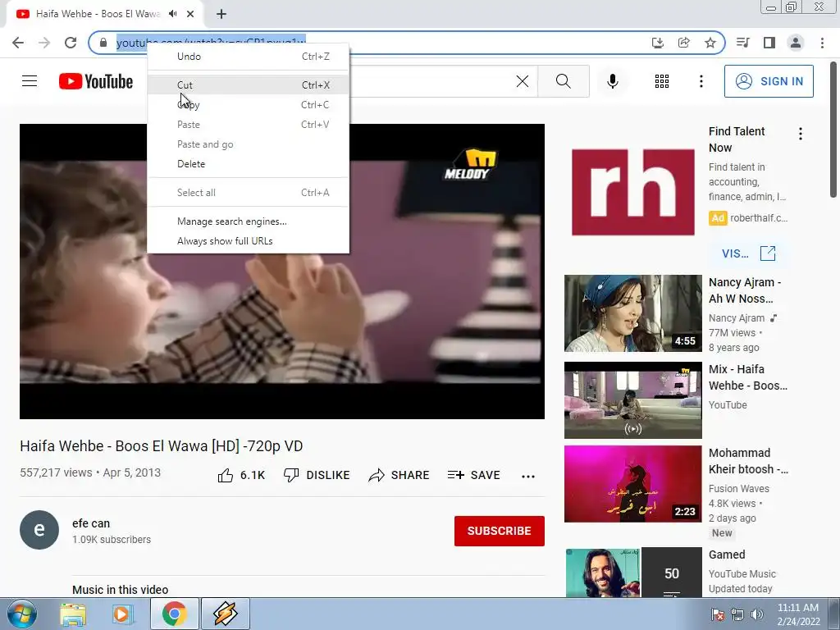Open Nancy Ajram Ah W Noss thumbnail

coord(632,313)
